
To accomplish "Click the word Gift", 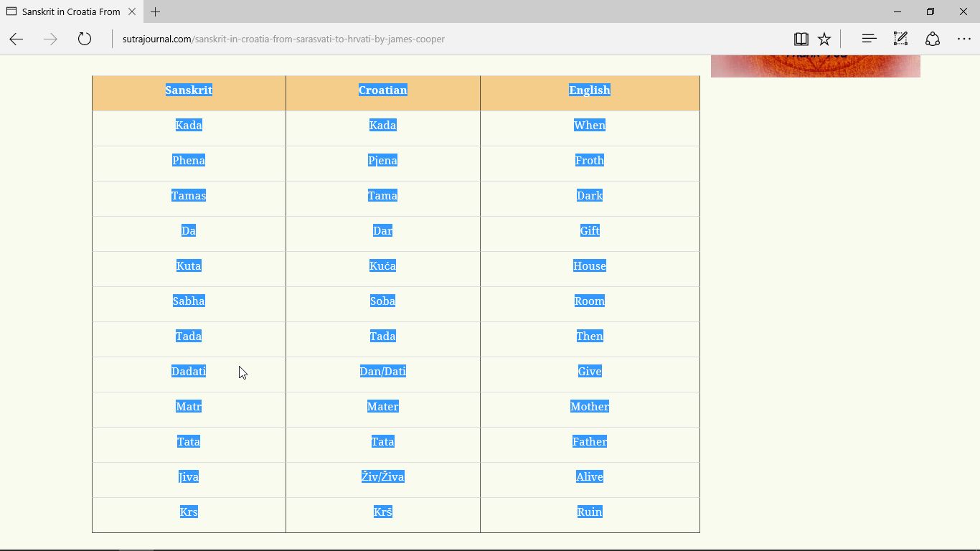I will (590, 230).
